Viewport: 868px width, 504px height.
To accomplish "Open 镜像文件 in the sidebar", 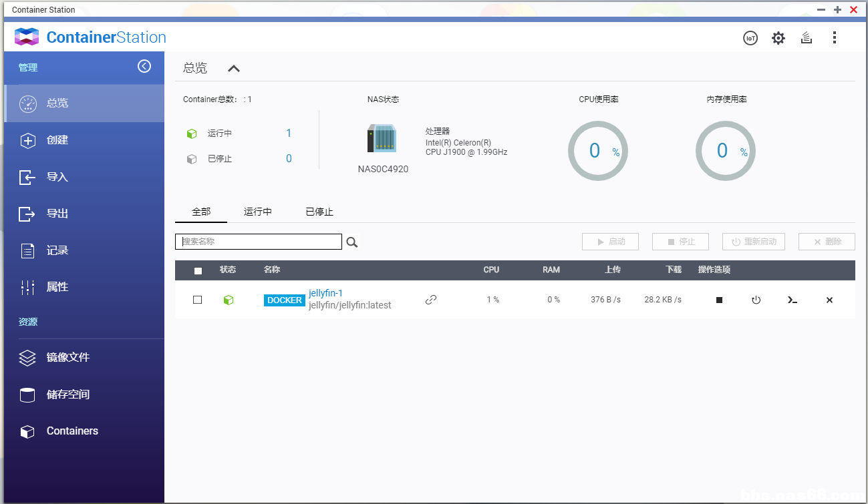I will coord(84,358).
